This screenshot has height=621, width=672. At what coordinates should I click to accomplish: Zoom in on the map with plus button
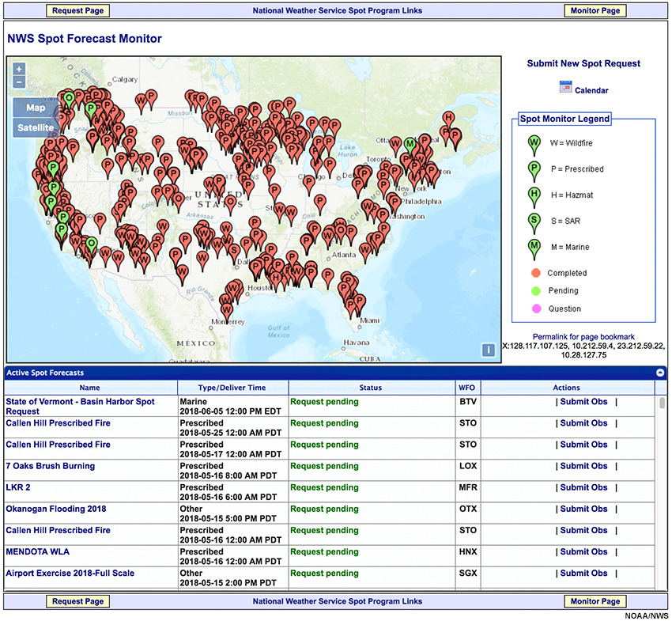[19, 69]
